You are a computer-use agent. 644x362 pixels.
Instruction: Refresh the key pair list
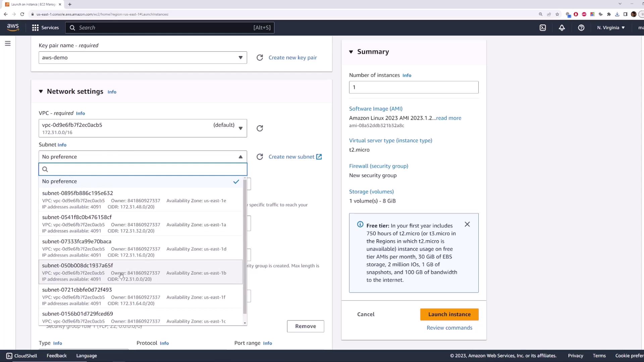coord(260,58)
